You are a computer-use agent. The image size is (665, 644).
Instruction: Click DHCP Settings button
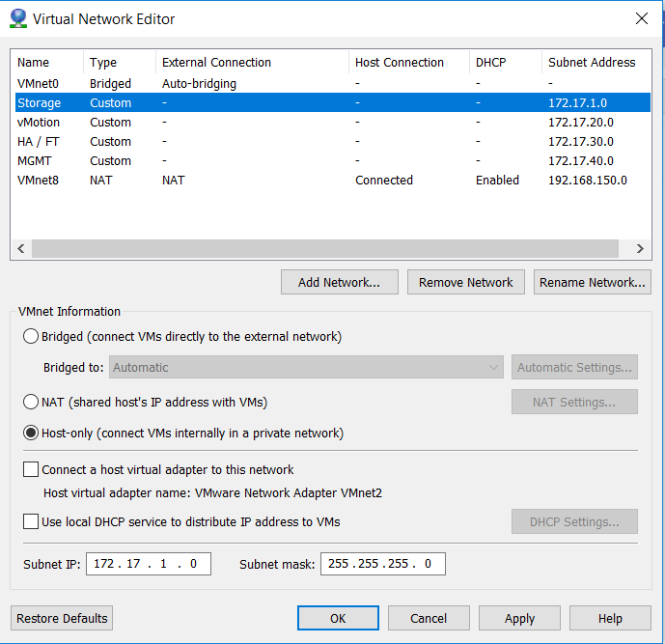point(574,521)
